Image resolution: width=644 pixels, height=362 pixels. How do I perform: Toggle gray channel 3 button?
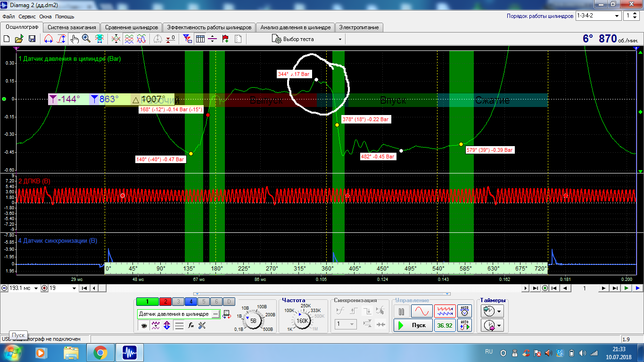pos(178,302)
